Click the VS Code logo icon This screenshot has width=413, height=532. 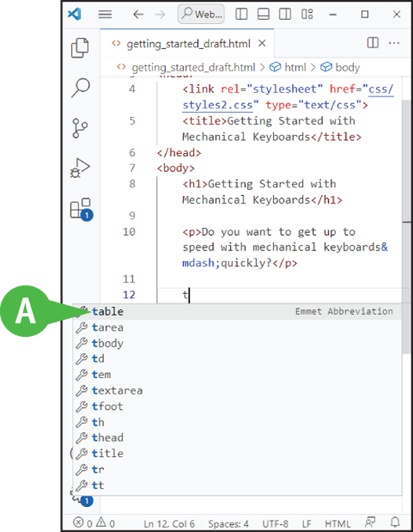(x=74, y=14)
